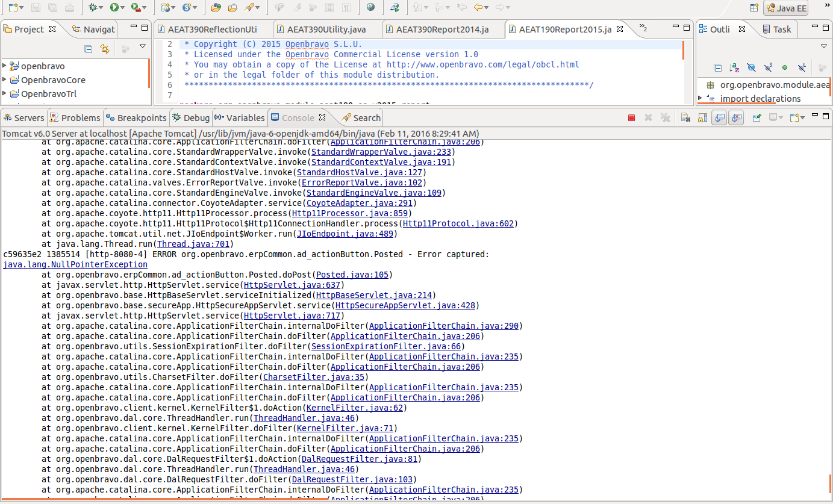Image resolution: width=833 pixels, height=504 pixels.
Task: Pin the Console view
Action: pos(757,118)
